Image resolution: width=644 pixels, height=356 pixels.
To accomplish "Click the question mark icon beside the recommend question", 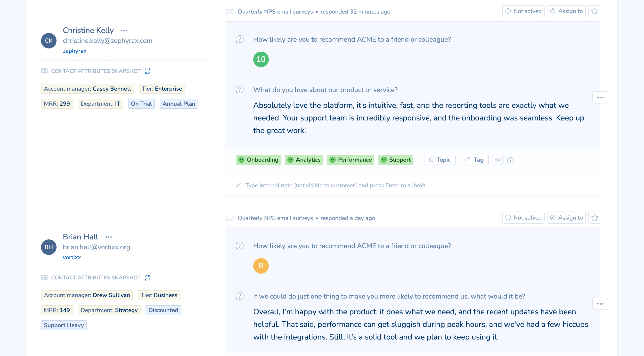I will [x=239, y=39].
